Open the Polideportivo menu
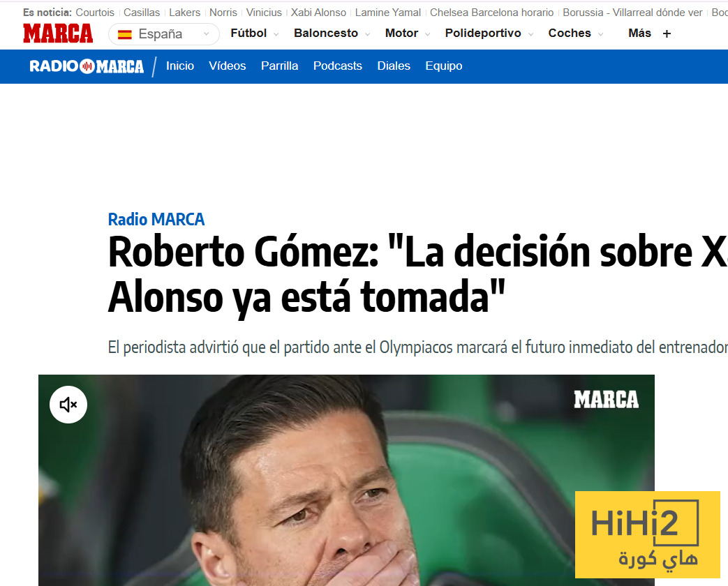The height and width of the screenshot is (586, 728). (x=489, y=33)
